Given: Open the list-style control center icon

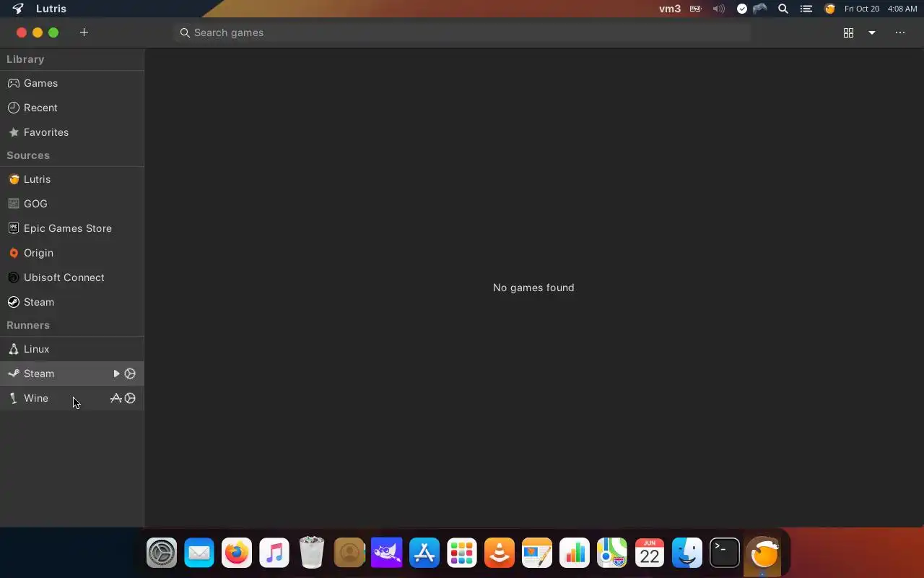Looking at the screenshot, I should click(x=806, y=9).
